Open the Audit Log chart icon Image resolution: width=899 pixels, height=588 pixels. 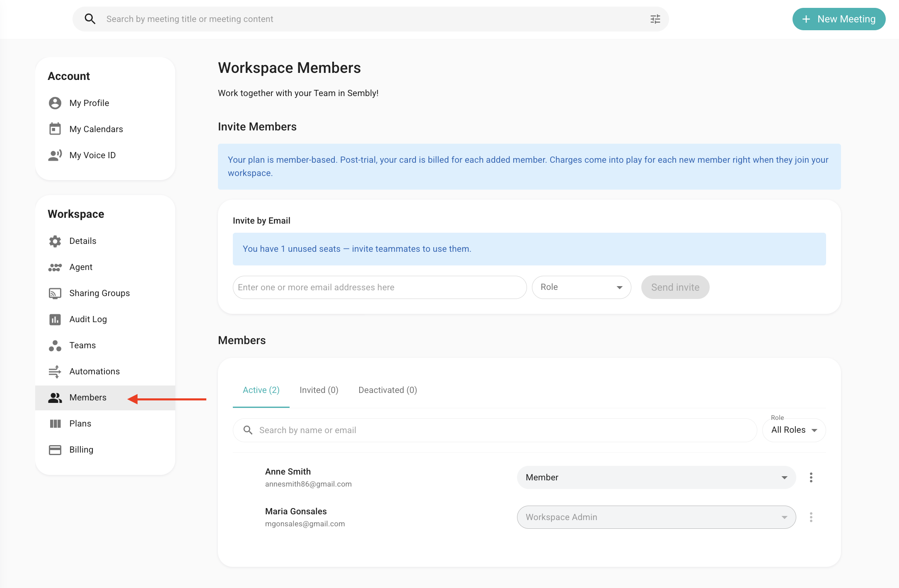coord(55,319)
